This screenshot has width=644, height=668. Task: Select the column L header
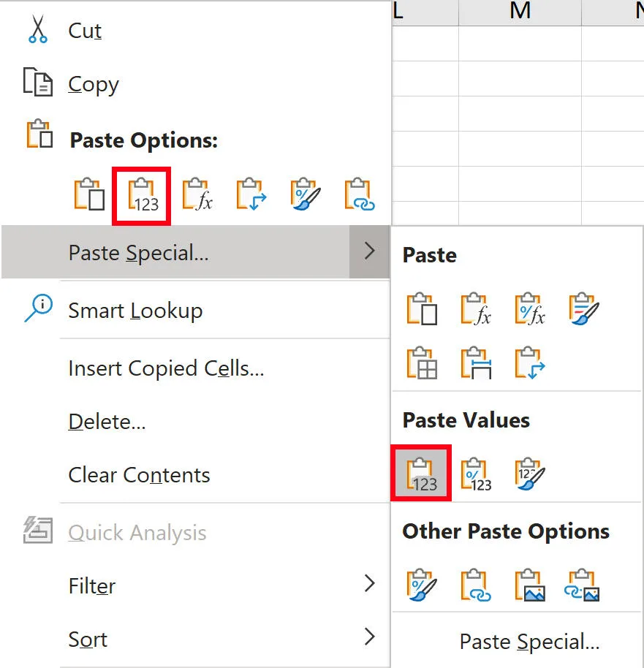coord(425,12)
